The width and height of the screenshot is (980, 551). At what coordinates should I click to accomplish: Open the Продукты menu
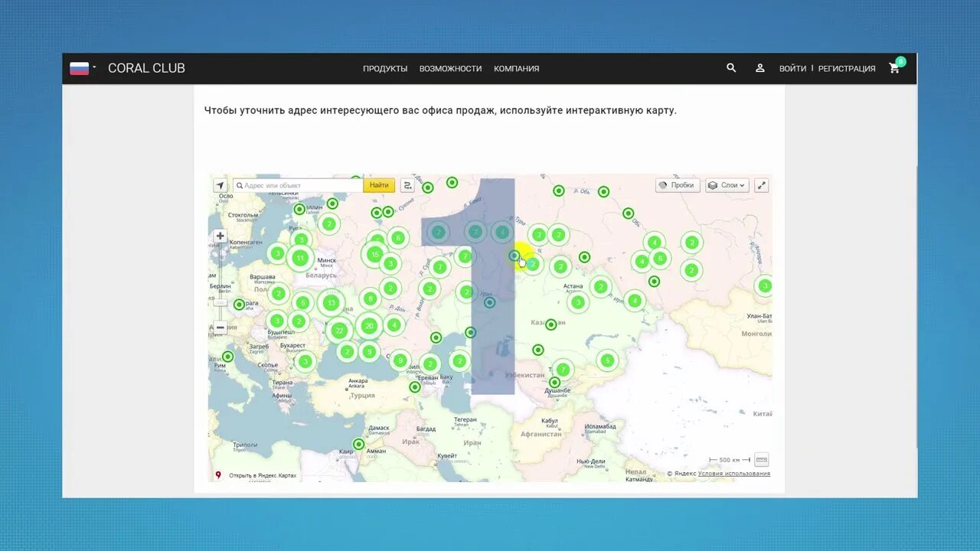pyautogui.click(x=385, y=68)
